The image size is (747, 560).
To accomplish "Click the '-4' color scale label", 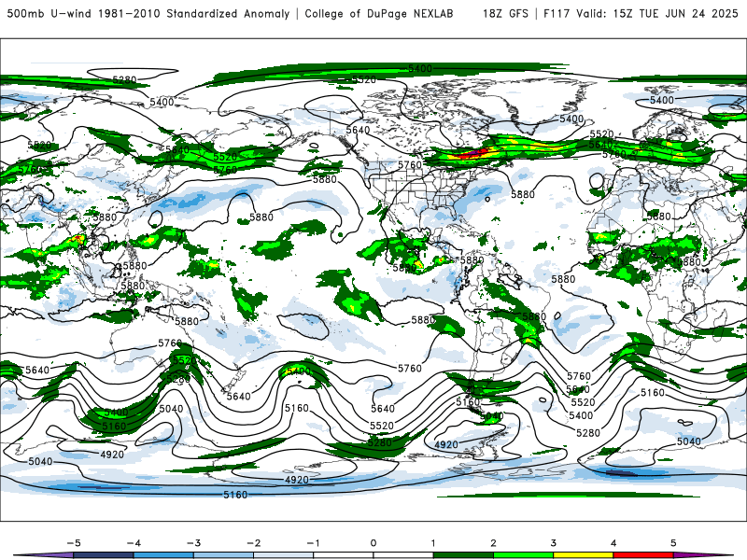I will (x=134, y=543).
